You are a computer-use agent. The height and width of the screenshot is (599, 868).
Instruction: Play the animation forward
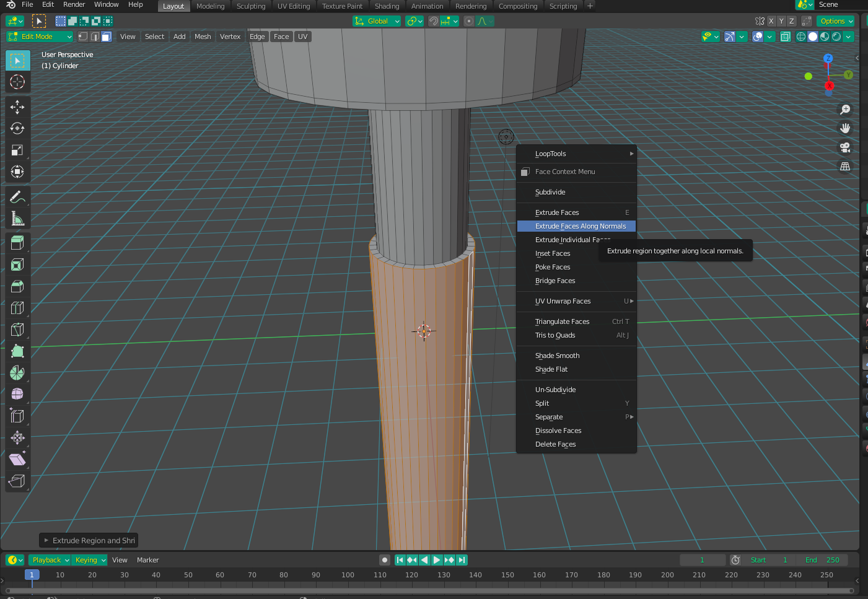click(x=437, y=560)
